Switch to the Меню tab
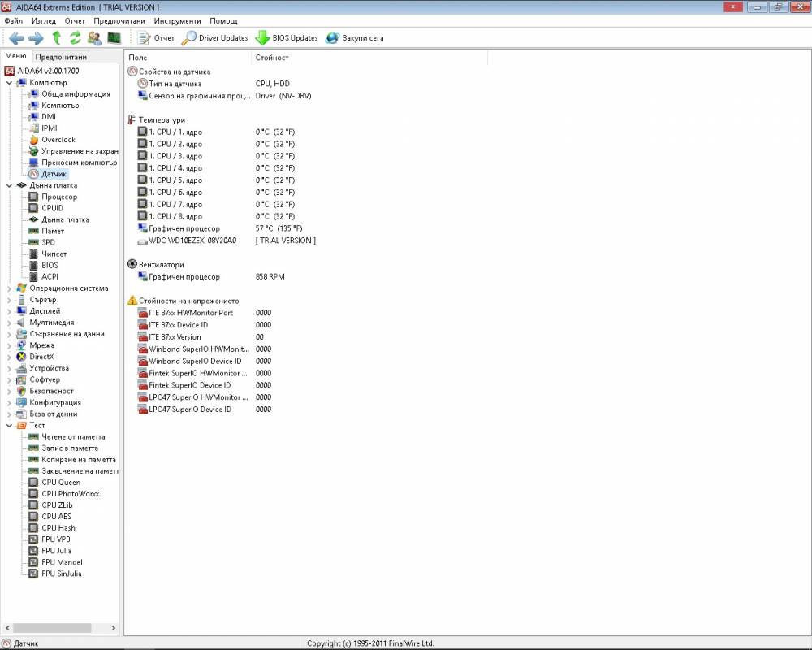 pos(15,56)
